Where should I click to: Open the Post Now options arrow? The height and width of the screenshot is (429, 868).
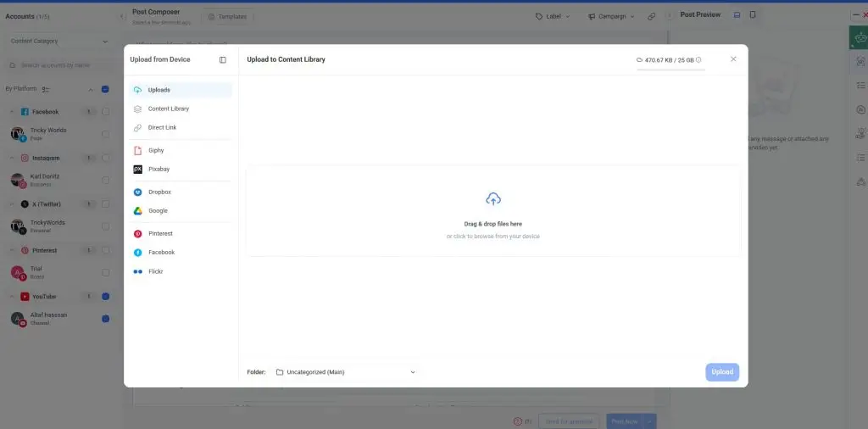650,422
